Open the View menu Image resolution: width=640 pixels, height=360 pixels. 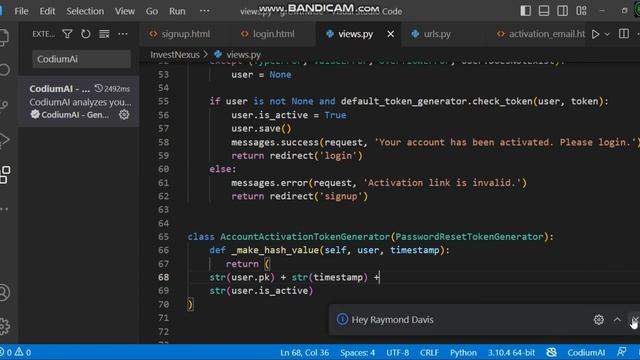point(124,11)
